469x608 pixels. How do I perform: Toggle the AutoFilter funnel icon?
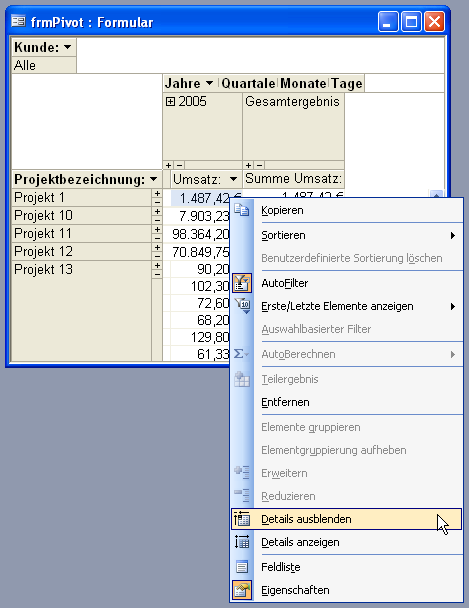pyautogui.click(x=242, y=283)
